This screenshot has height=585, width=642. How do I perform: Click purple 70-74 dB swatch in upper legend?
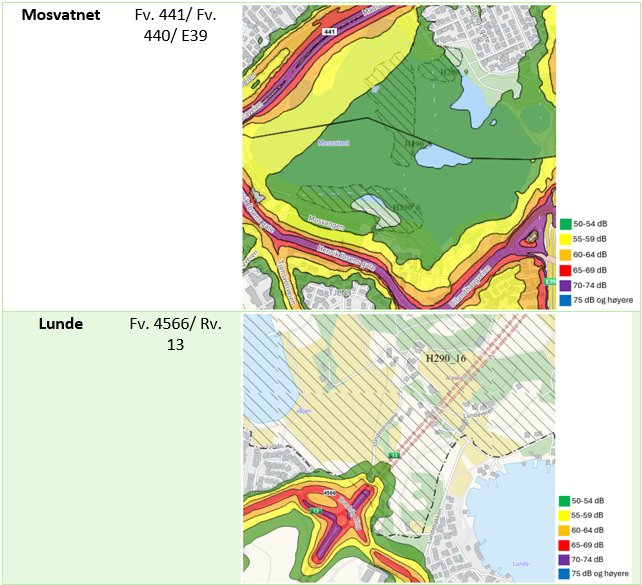(x=566, y=284)
